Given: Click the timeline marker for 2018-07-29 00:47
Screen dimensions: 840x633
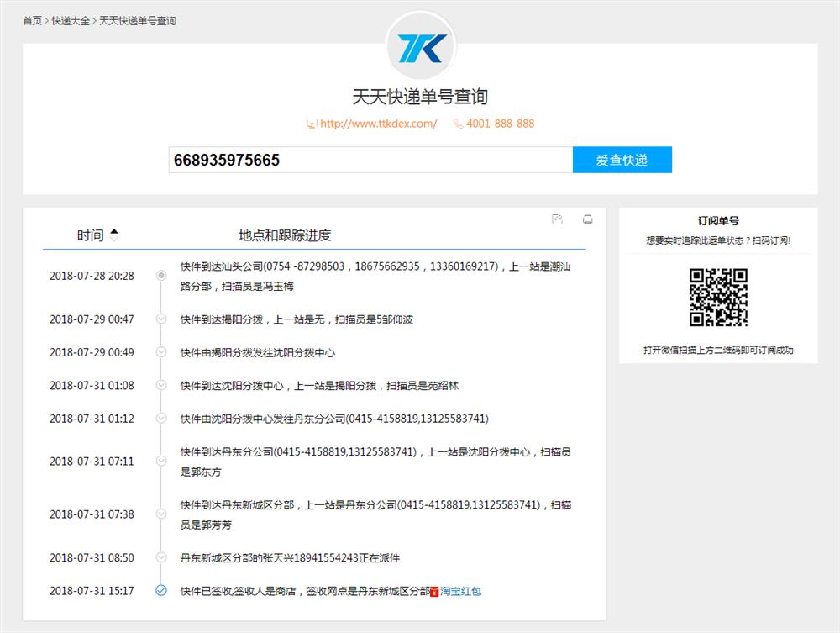Looking at the screenshot, I should [x=160, y=319].
